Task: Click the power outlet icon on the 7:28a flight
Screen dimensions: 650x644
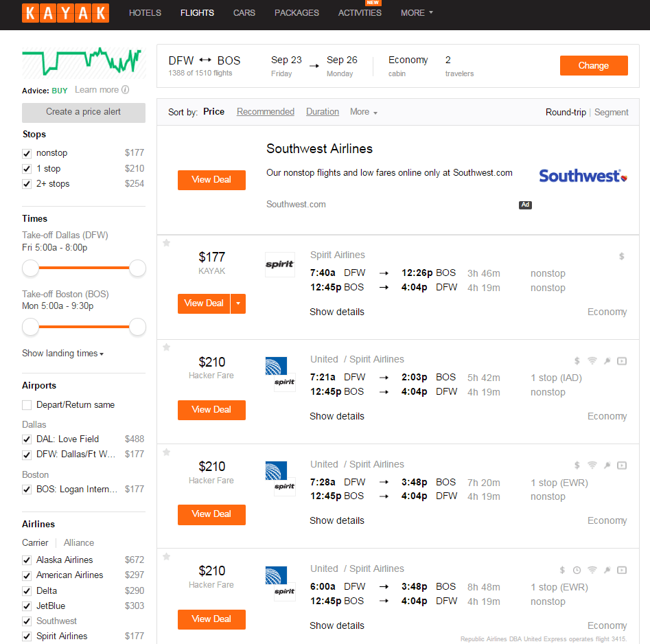Action: (x=607, y=465)
